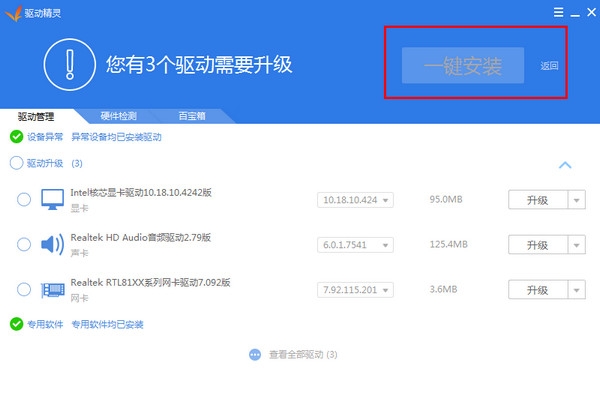Screen dimensions: 600x420
Task: Open version dropdown showing 10.18.10.424
Action: [x=355, y=200]
